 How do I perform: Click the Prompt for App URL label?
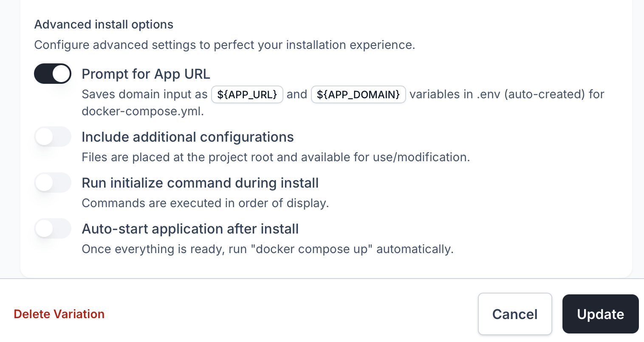click(x=146, y=74)
